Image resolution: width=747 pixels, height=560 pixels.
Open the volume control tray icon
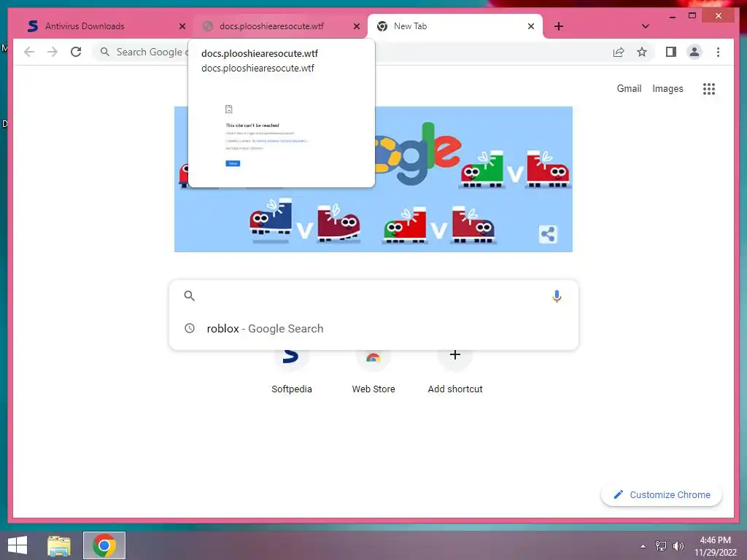tap(678, 545)
